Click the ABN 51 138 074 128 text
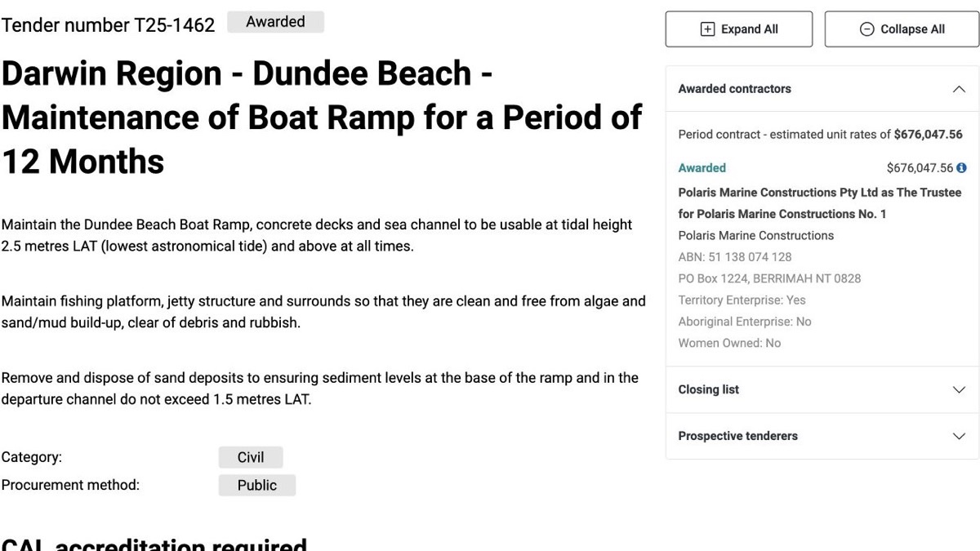 735,257
